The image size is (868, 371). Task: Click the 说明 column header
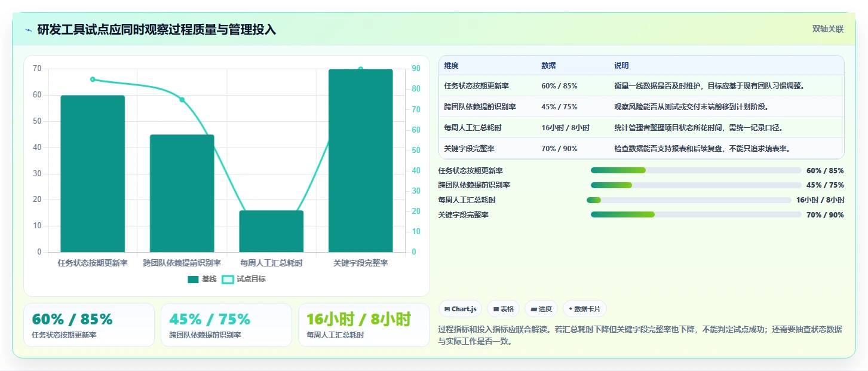coord(621,65)
